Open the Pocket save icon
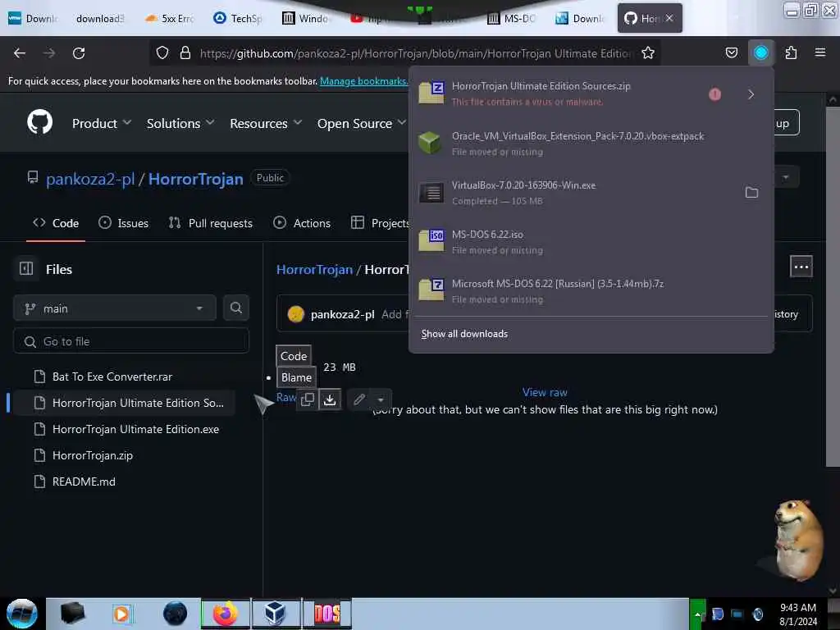 (731, 52)
